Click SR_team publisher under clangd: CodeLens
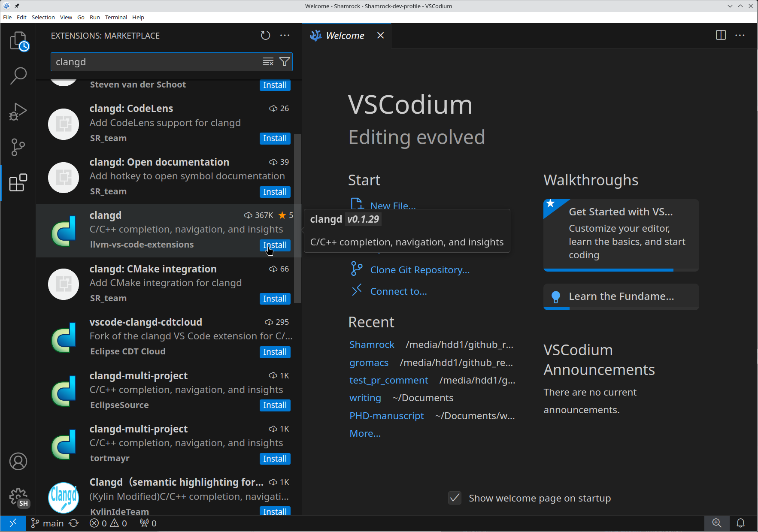Viewport: 758px width, 532px height. click(108, 138)
